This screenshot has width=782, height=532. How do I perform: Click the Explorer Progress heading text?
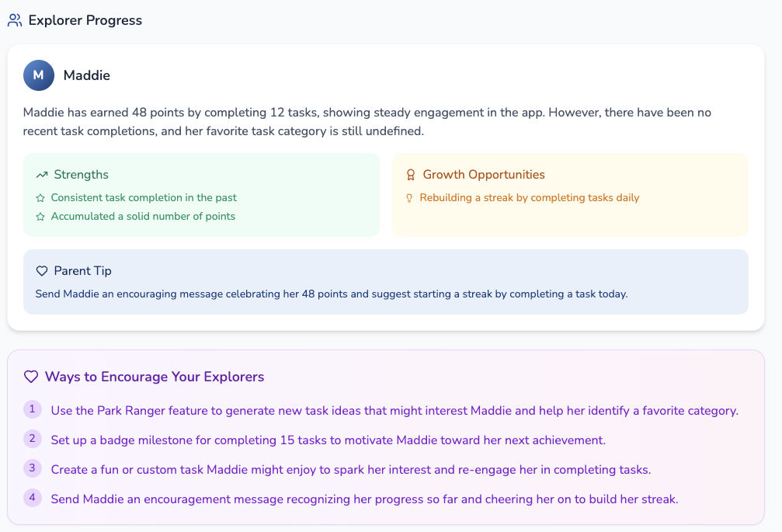[85, 20]
